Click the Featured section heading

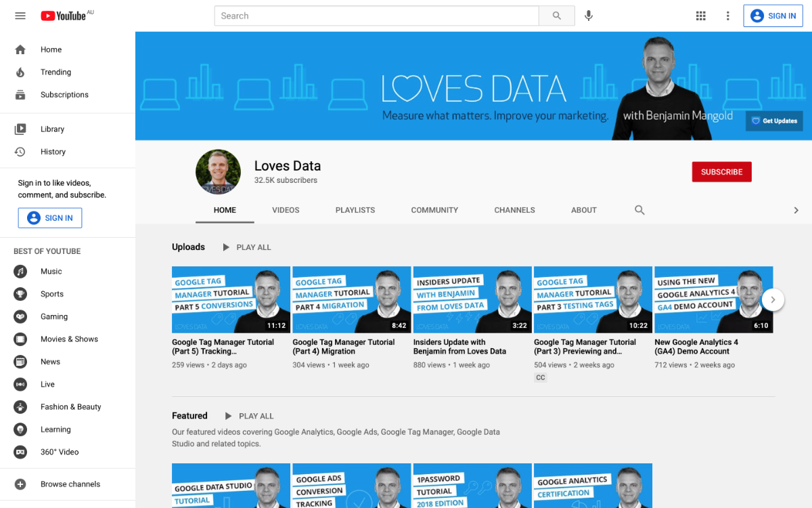pyautogui.click(x=189, y=416)
